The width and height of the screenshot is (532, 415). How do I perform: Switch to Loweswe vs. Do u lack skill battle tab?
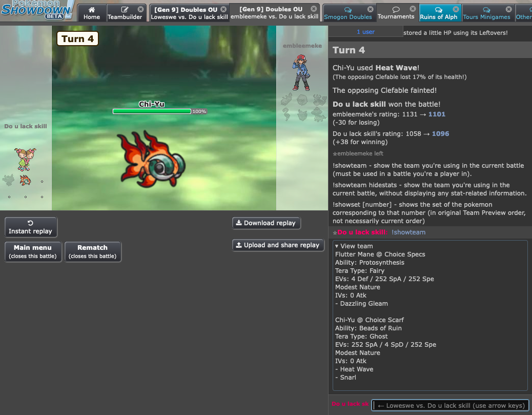tap(189, 13)
